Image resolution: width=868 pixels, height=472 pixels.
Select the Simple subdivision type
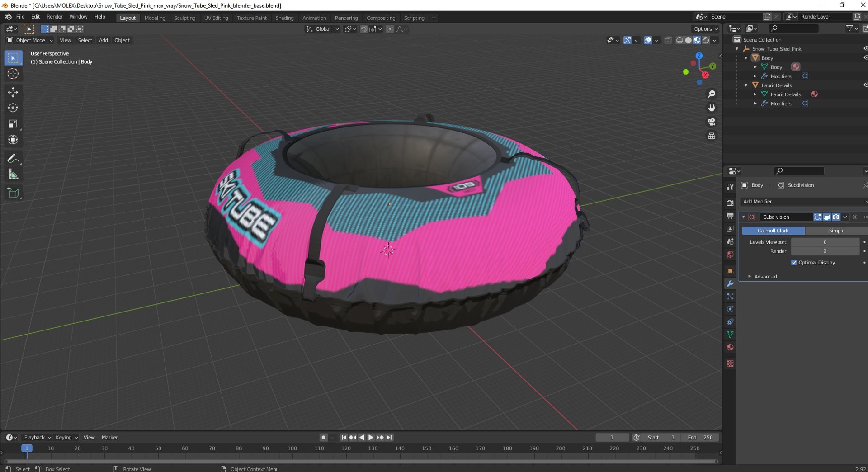click(836, 231)
